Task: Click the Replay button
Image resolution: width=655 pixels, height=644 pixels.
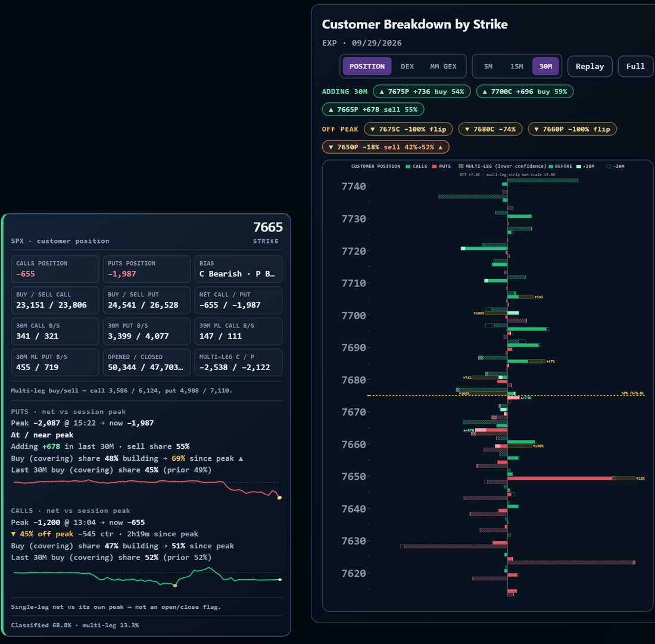Action: point(589,67)
